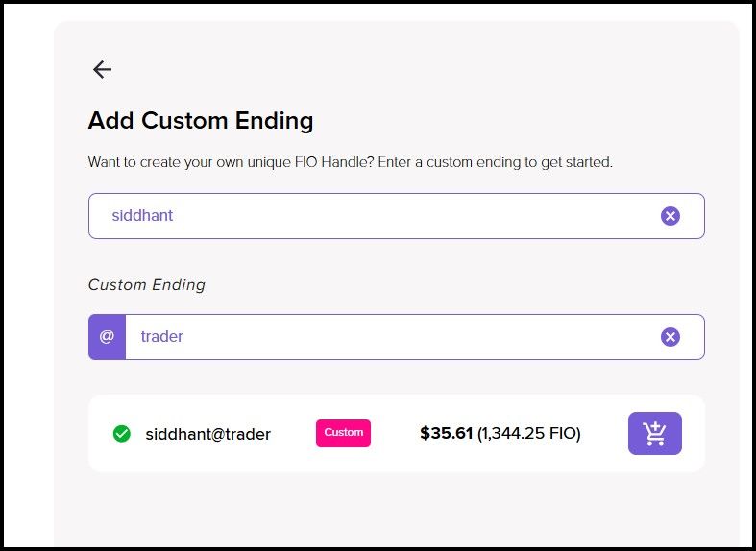Click the $35.61 price
The image size is (756, 551).
[x=446, y=434]
